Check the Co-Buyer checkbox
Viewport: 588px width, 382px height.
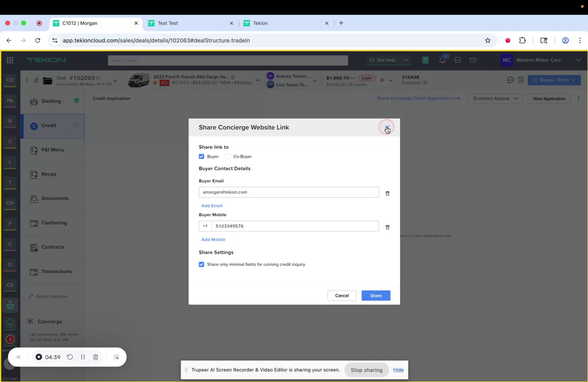pos(227,156)
